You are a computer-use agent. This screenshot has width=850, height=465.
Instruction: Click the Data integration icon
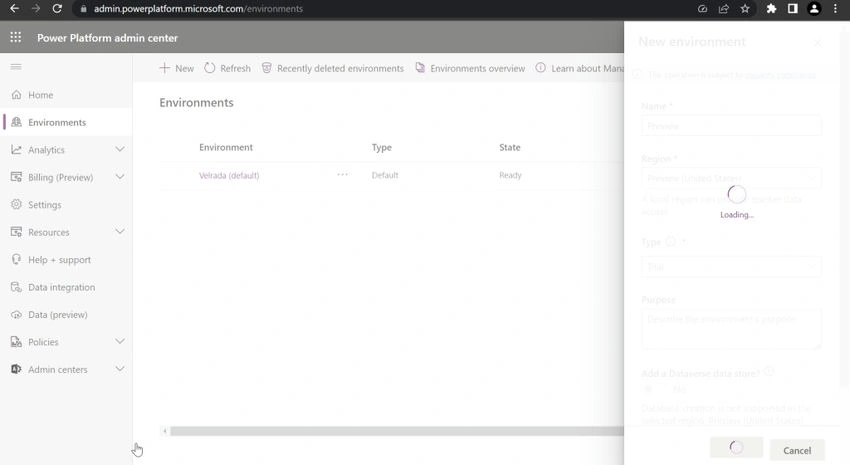[16, 287]
